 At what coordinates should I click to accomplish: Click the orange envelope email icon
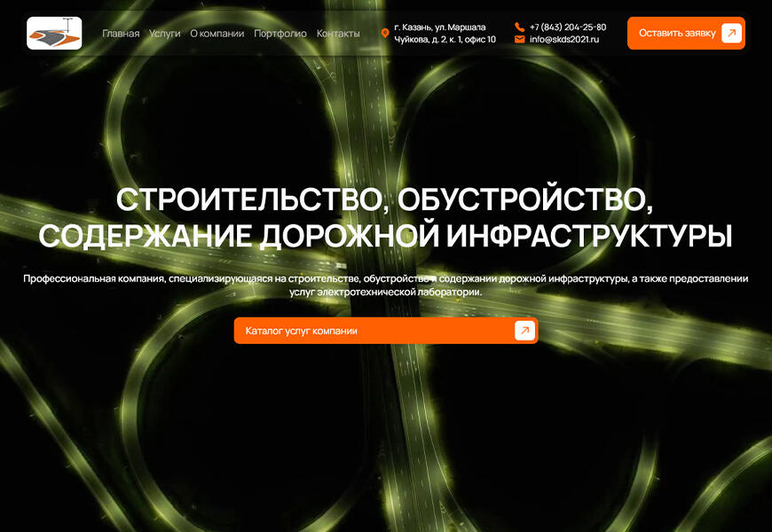click(519, 39)
